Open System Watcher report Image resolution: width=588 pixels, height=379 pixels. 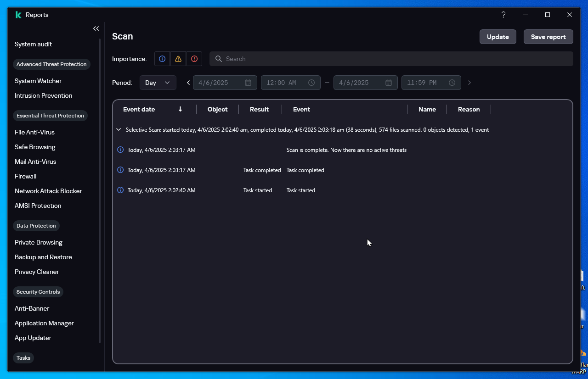[x=38, y=81]
